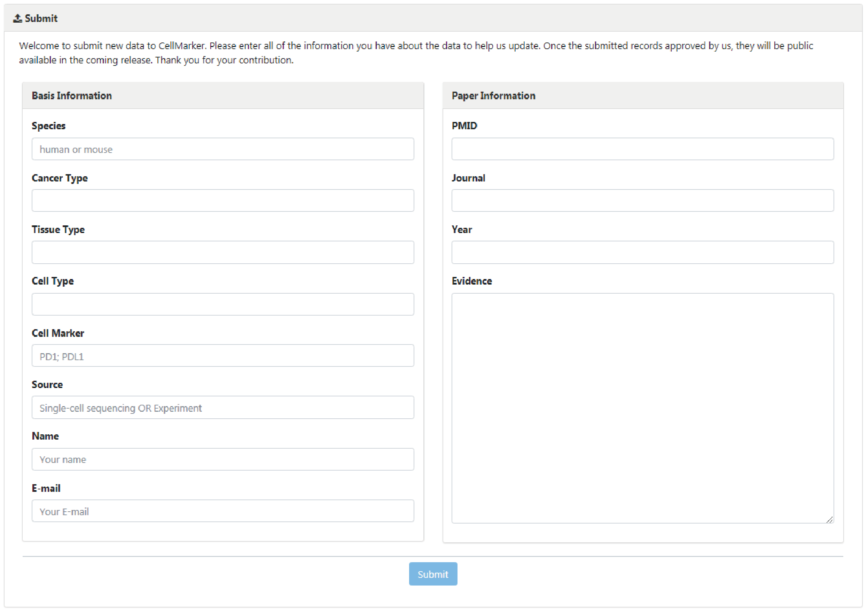868x612 pixels.
Task: Select the Tissue Type text box
Action: click(x=223, y=252)
